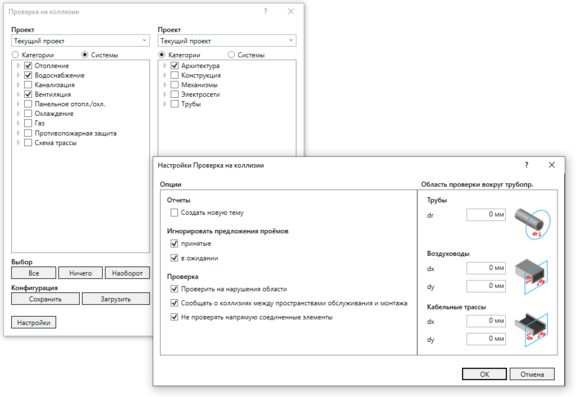Select right panel Системы radio button
The image size is (576, 397).
[231, 55]
